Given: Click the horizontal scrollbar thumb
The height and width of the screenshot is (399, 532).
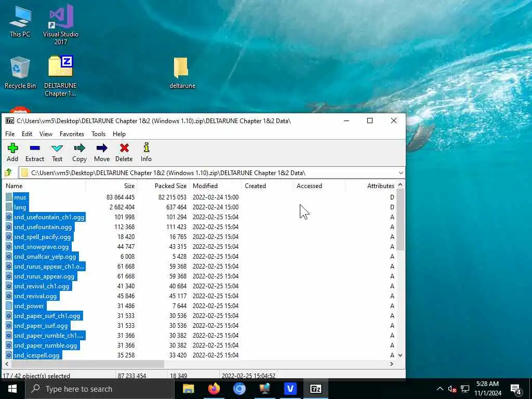Looking at the screenshot, I should pyautogui.click(x=87, y=364).
